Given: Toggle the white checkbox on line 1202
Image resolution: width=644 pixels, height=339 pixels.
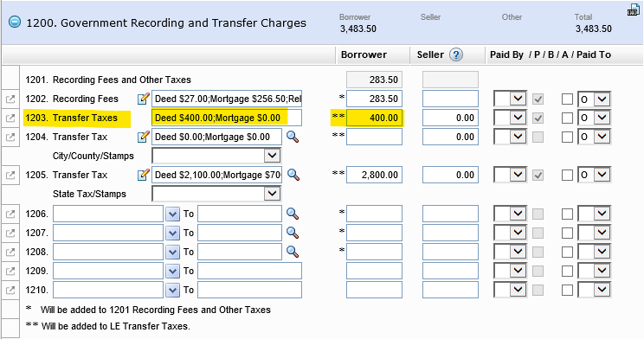Looking at the screenshot, I should click(x=567, y=99).
